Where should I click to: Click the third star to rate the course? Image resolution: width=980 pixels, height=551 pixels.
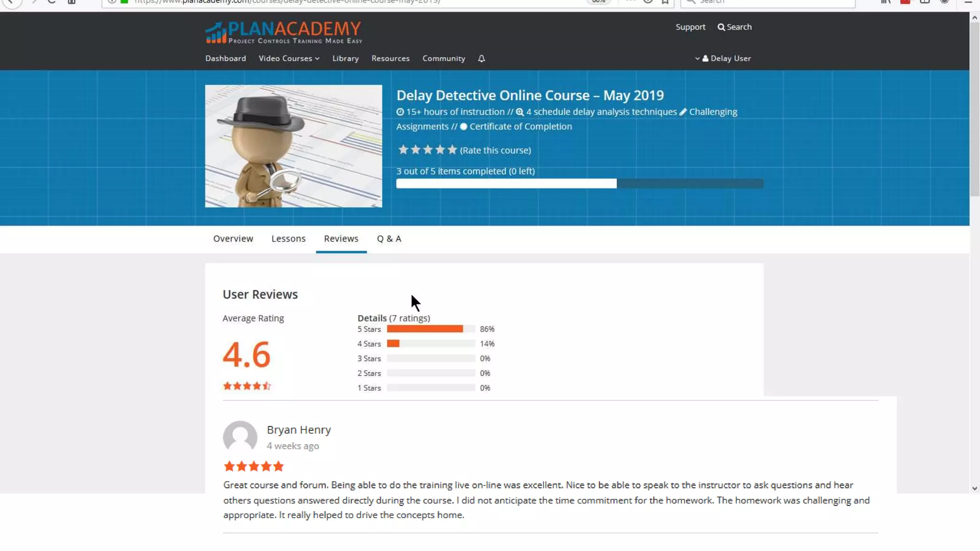click(x=428, y=150)
